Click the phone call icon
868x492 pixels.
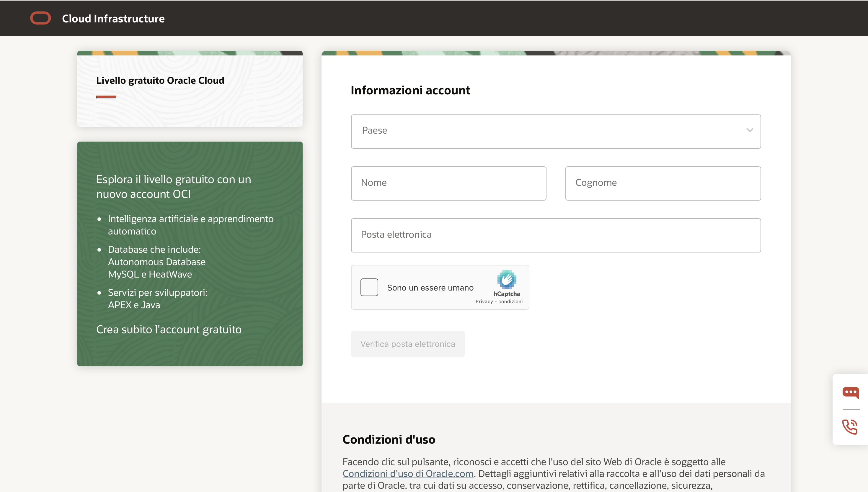(850, 427)
